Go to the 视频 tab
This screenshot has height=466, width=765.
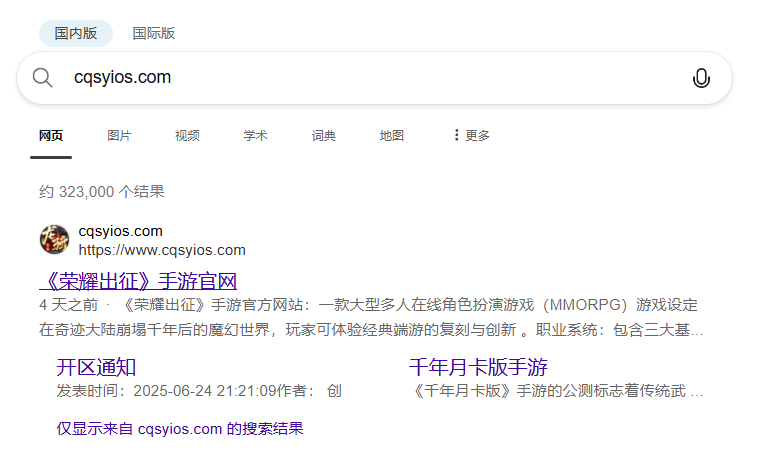(187, 135)
